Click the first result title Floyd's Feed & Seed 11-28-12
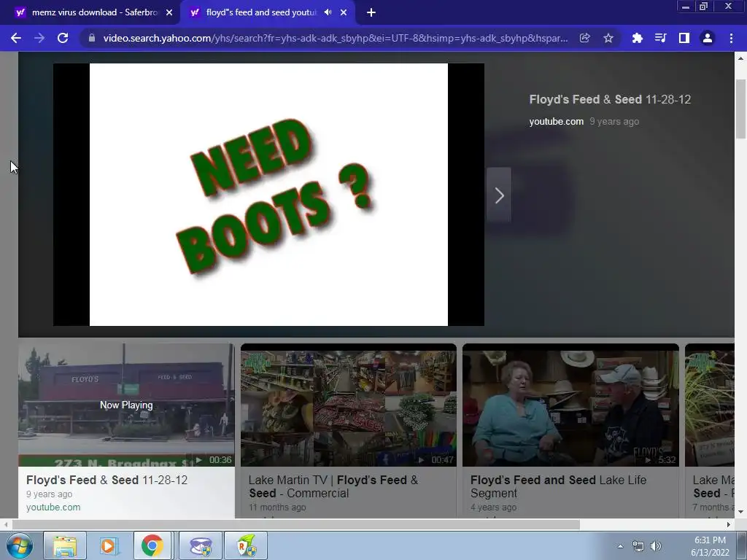The image size is (747, 560). click(x=107, y=480)
